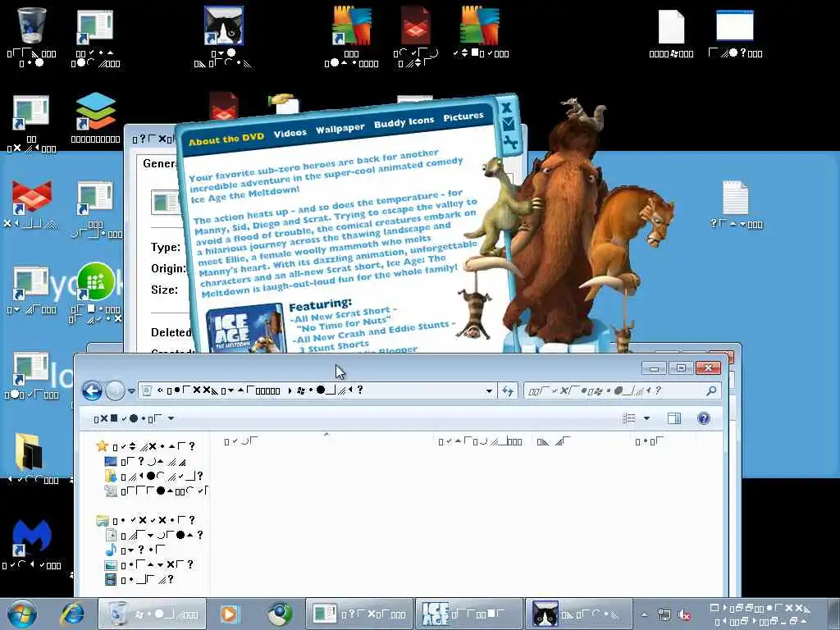Select Recent Places under Favorites
This screenshot has width=840, height=630.
pos(155,491)
